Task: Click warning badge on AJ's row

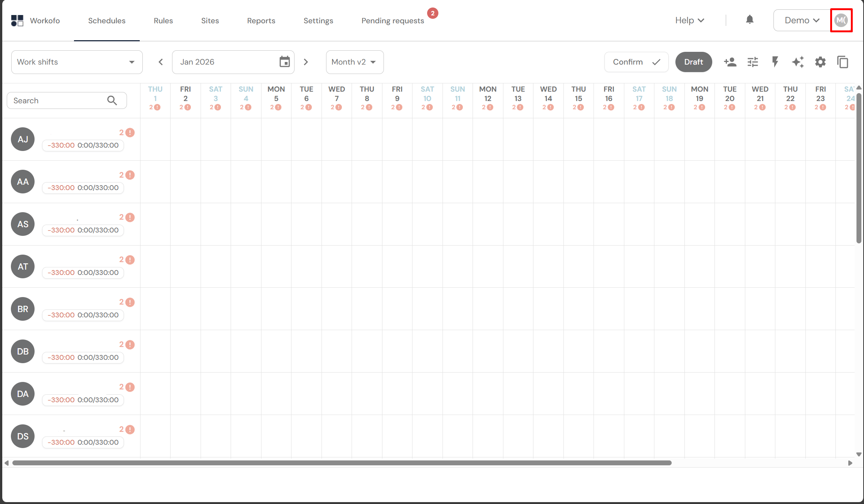Action: point(130,133)
